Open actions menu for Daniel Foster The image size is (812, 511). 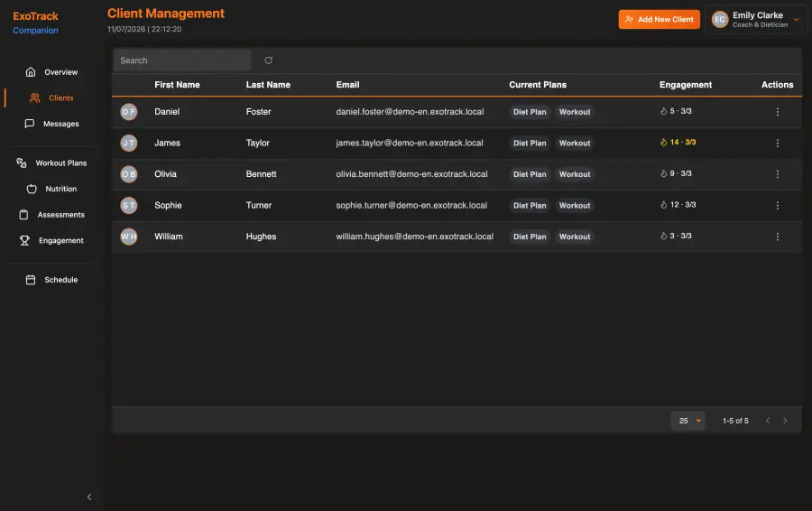777,112
